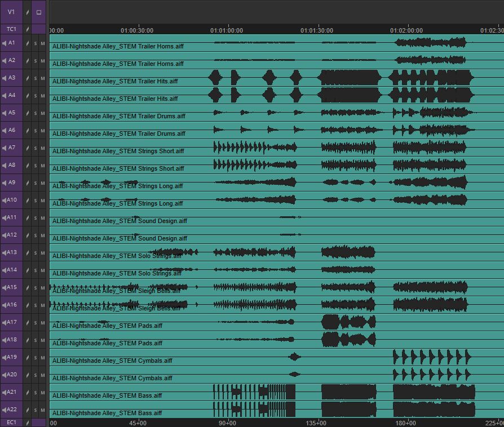Mute track A22 Bass
The height and width of the screenshot is (427, 504).
pos(42,410)
